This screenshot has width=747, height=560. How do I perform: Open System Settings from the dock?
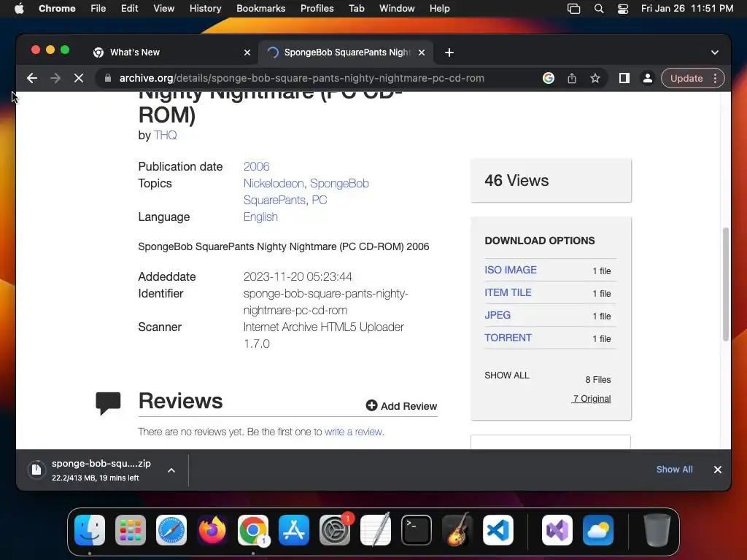(x=334, y=530)
